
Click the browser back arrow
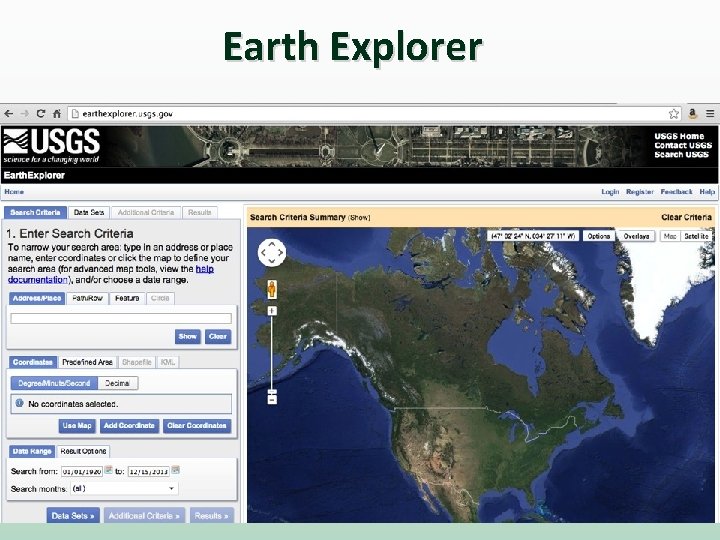tap(8, 113)
